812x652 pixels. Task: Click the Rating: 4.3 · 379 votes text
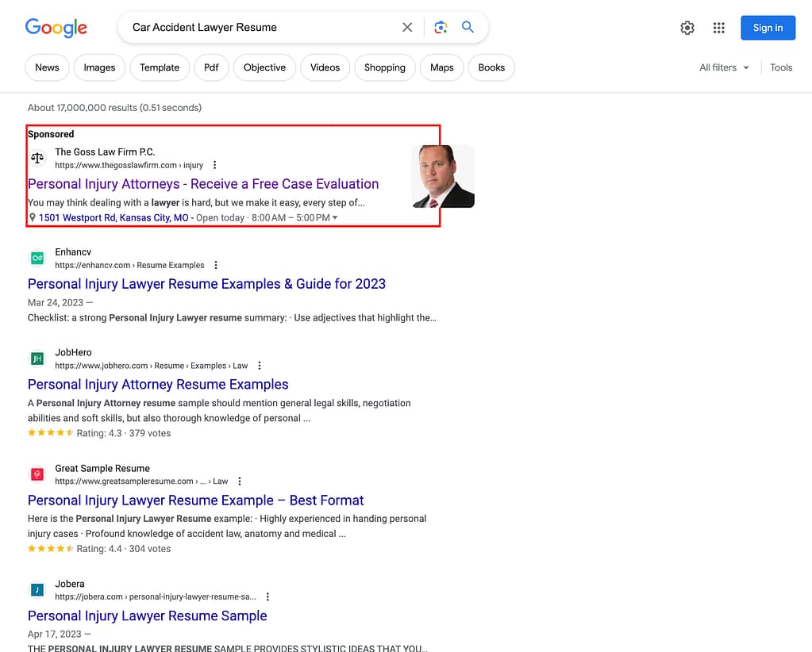123,433
